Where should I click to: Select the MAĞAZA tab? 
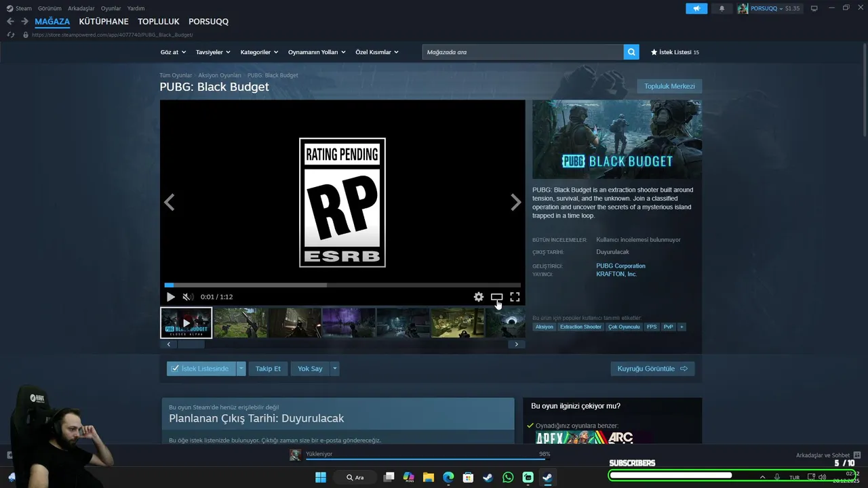[52, 22]
